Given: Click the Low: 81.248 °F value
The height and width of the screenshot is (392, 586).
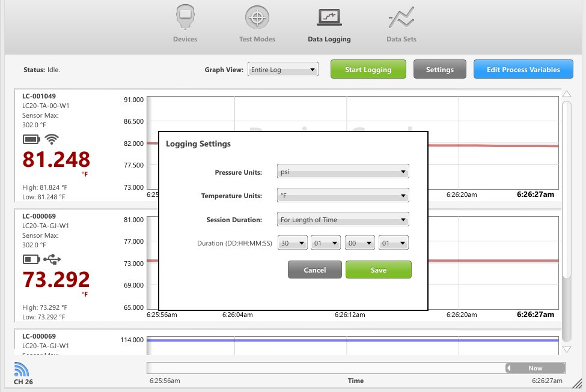Looking at the screenshot, I should [x=43, y=197].
